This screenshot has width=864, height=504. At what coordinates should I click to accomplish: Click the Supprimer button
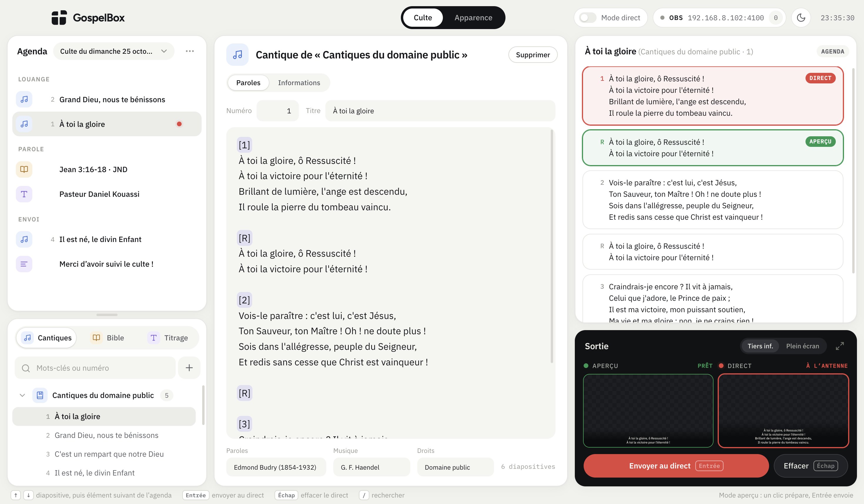click(533, 54)
